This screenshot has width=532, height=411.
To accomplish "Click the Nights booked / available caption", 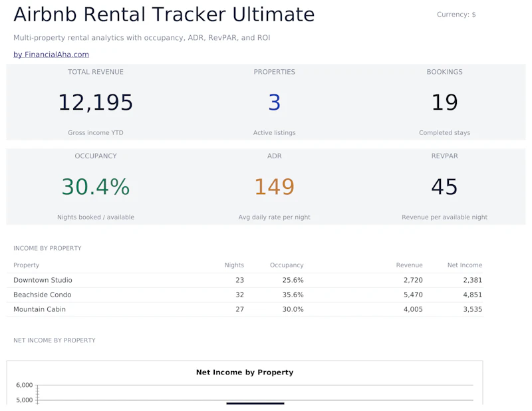I will click(96, 217).
